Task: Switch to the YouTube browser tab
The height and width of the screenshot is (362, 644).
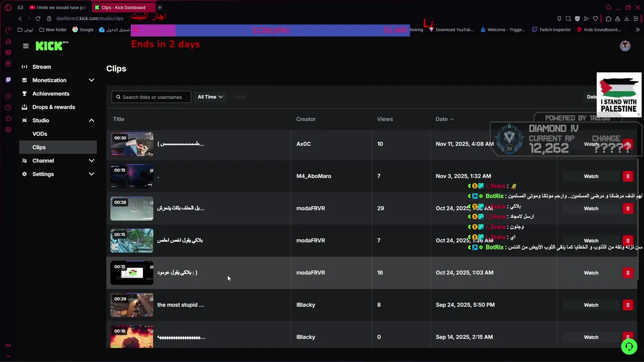Action: (x=58, y=8)
